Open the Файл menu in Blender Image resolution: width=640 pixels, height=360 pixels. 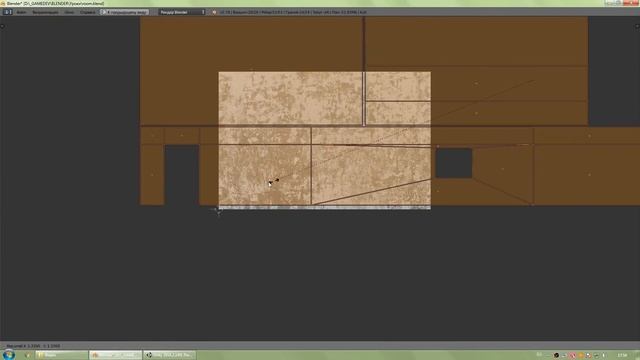click(21, 12)
